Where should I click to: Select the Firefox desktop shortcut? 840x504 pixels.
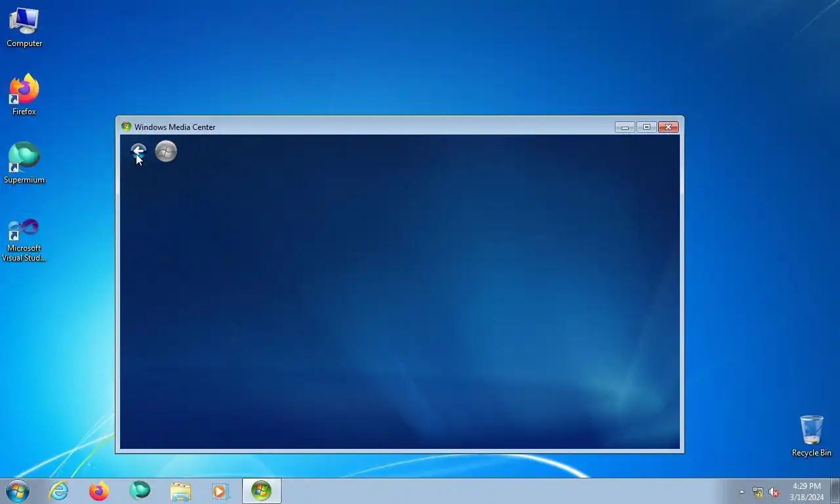(x=24, y=95)
